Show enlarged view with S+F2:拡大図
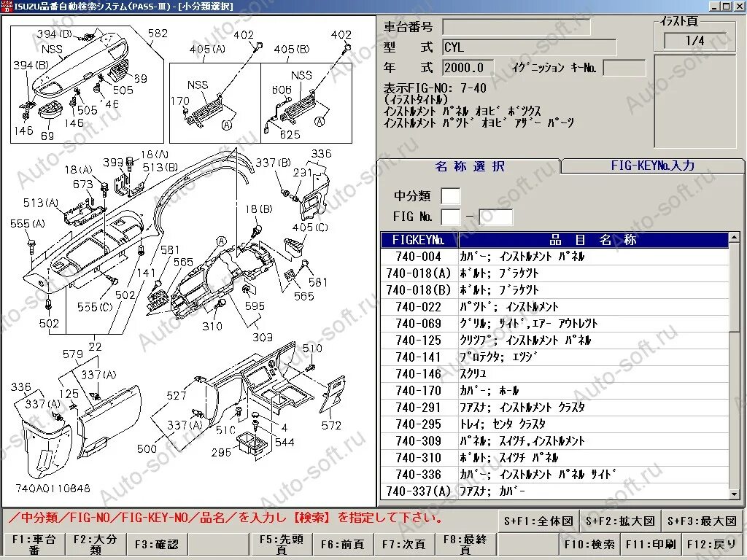This screenshot has width=747, height=560. click(620, 521)
